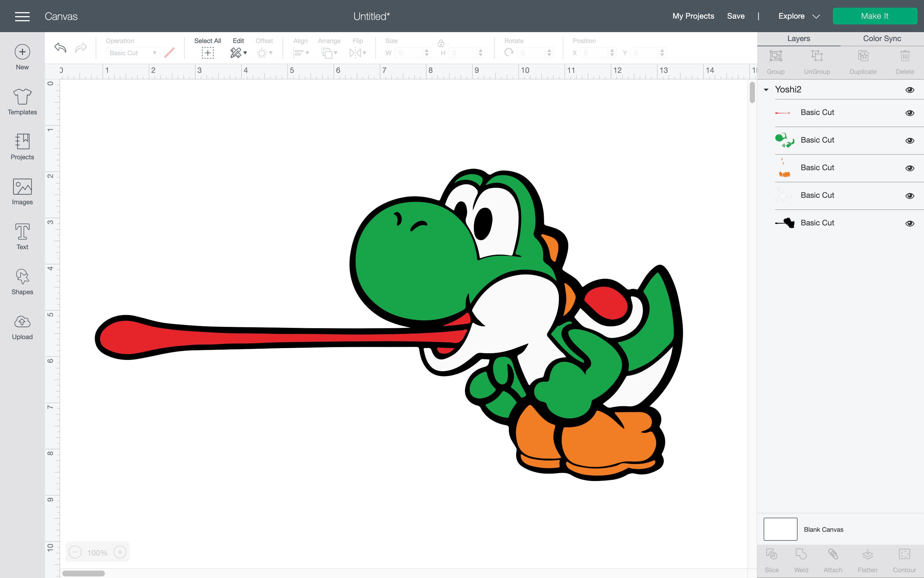Screen dimensions: 924x578
Task: Open the Projects sidebar panel
Action: [x=22, y=147]
